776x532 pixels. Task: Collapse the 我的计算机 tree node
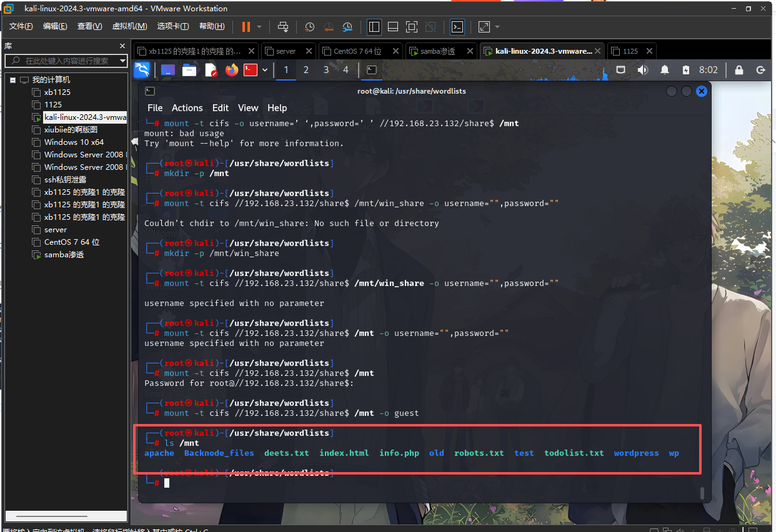(x=12, y=80)
